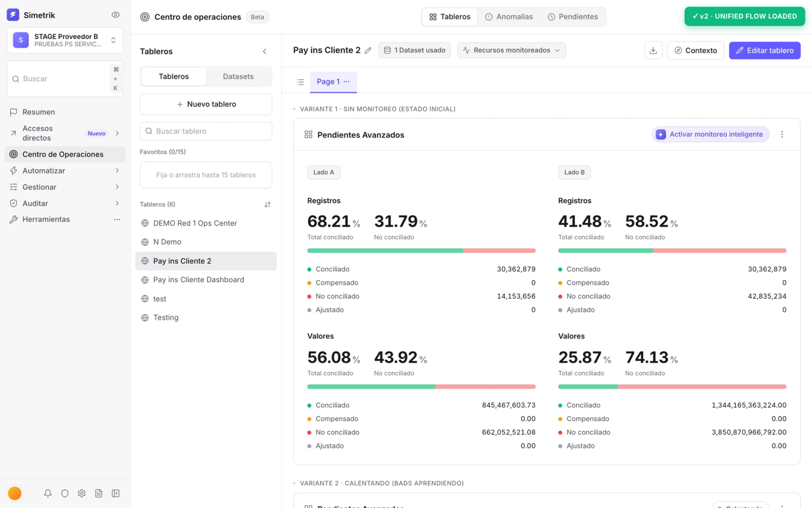
Task: Open the Contexto button
Action: pos(695,50)
